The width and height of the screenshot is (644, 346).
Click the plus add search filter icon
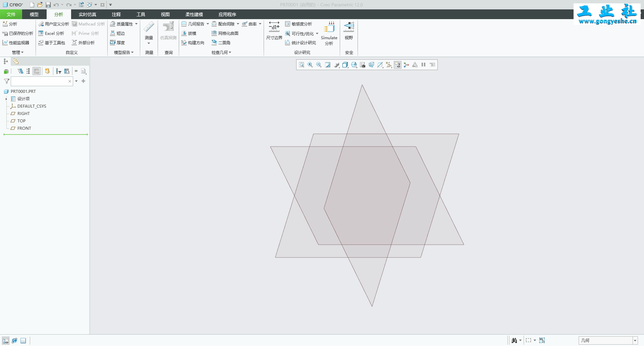point(84,81)
